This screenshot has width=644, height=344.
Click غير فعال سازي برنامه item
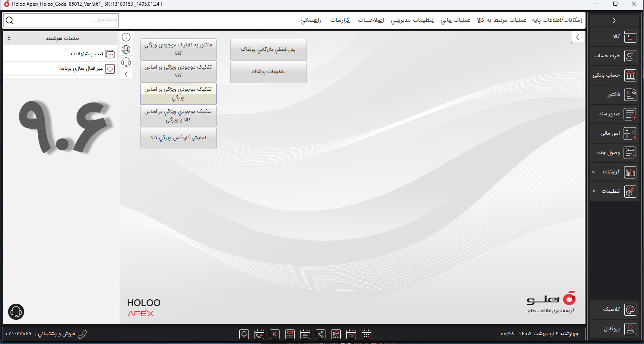pos(61,69)
